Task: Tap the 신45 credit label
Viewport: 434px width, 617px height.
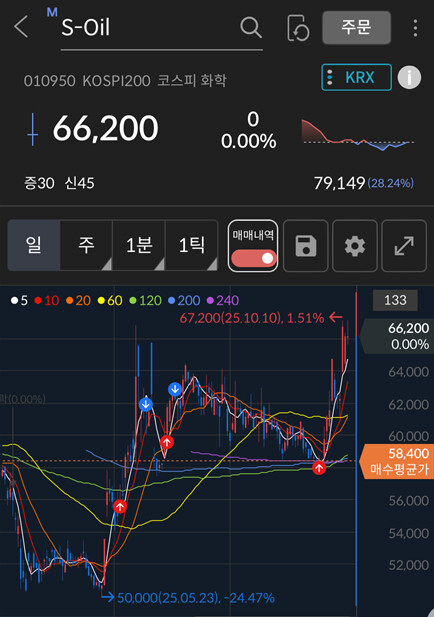Action: click(x=79, y=183)
